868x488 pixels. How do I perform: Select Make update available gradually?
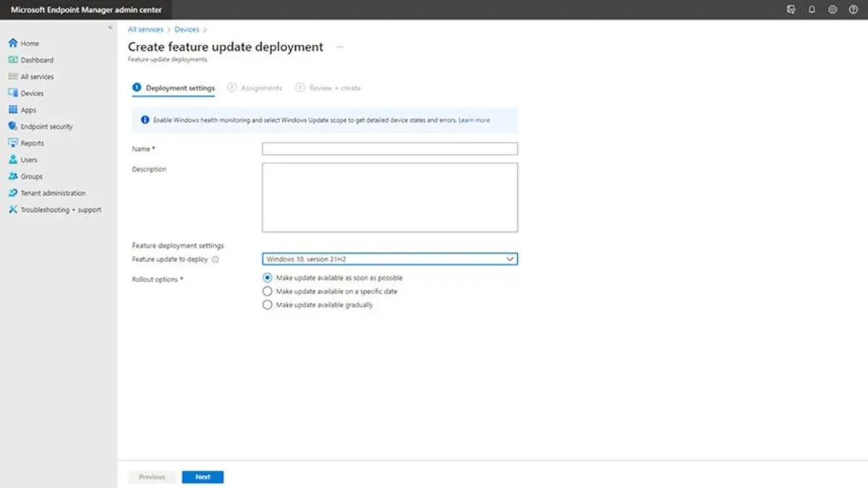[x=268, y=305]
